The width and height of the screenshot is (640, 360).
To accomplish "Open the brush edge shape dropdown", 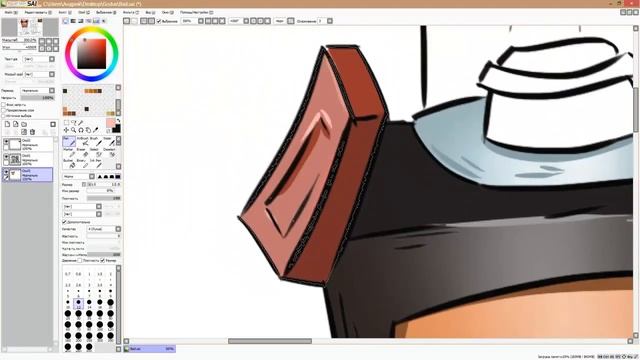I will point(79,176).
